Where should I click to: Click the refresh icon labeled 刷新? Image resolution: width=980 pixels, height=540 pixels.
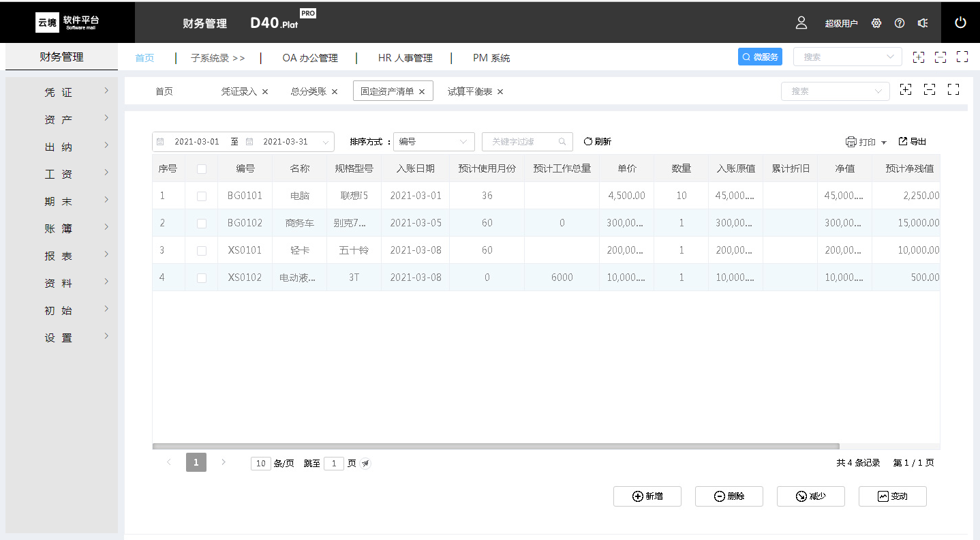(x=597, y=142)
